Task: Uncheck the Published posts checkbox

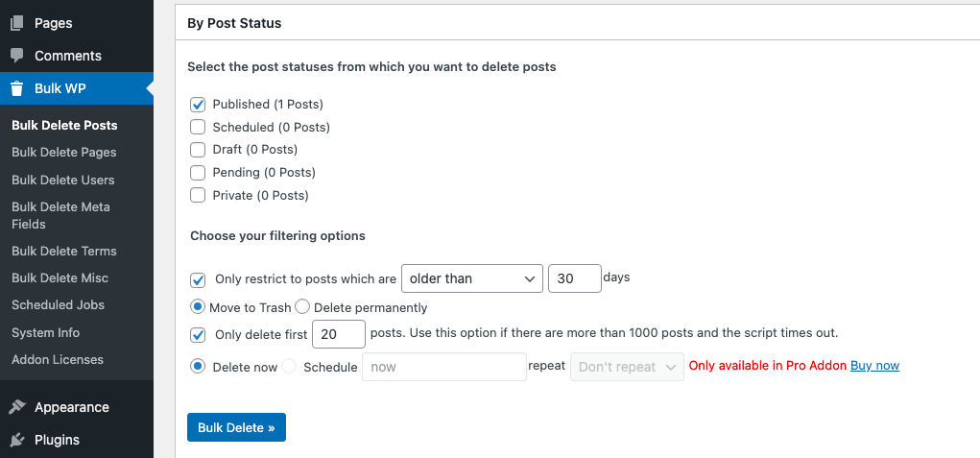Action: 198,105
